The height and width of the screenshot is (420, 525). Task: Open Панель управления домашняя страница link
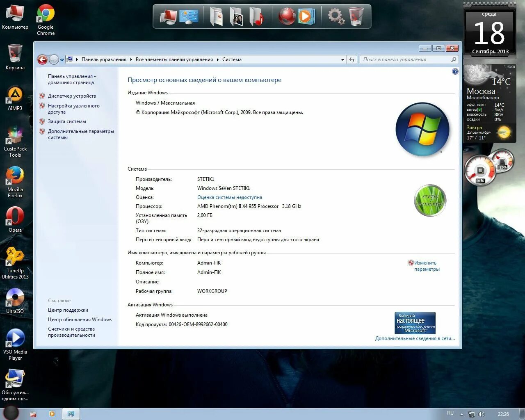pos(72,79)
